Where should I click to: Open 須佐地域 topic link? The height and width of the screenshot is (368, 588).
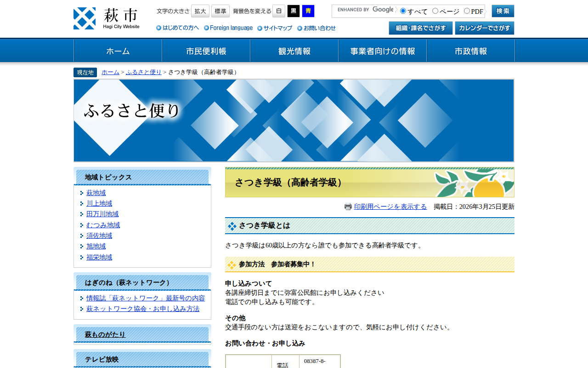(99, 236)
